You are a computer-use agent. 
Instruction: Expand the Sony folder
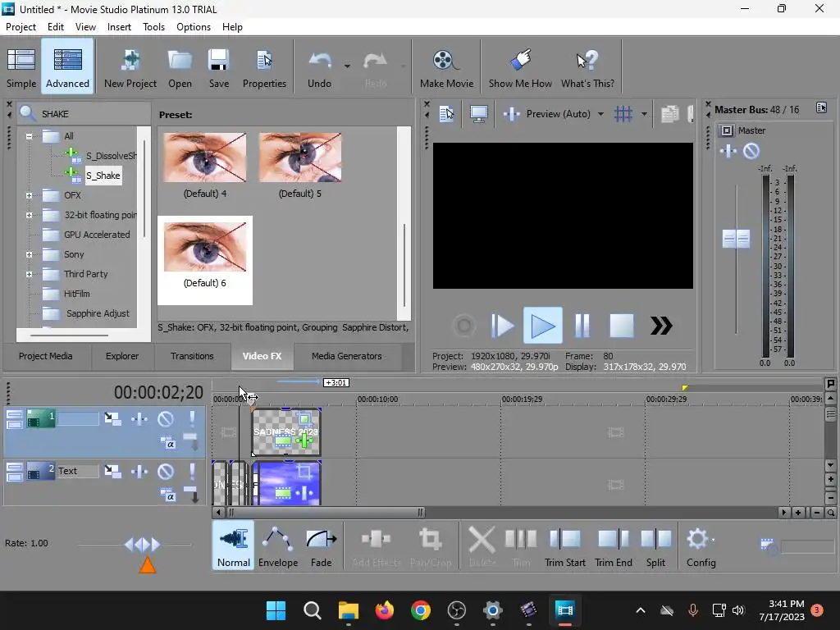pos(29,254)
